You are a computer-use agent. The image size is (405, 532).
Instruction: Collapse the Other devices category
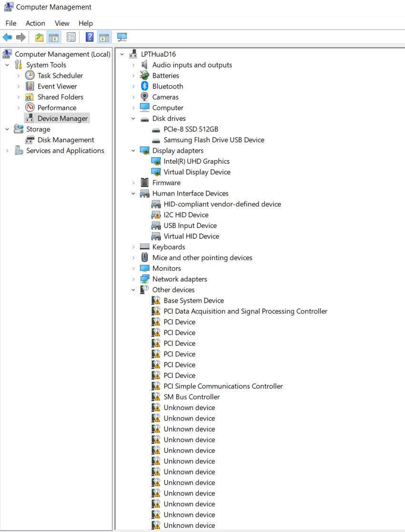133,290
